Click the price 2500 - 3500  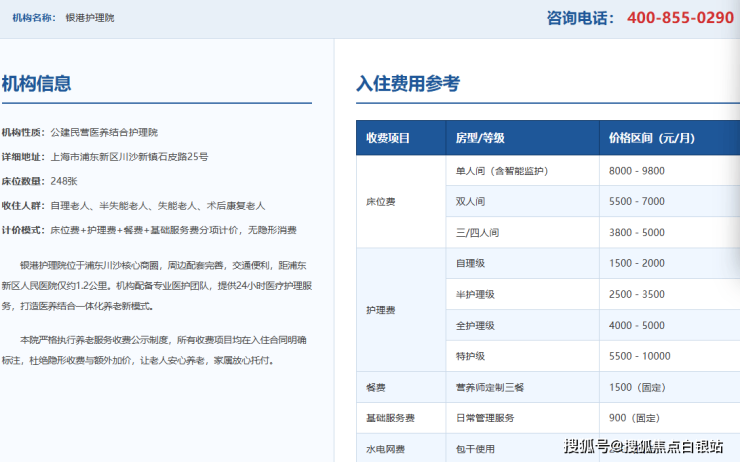[x=637, y=294]
